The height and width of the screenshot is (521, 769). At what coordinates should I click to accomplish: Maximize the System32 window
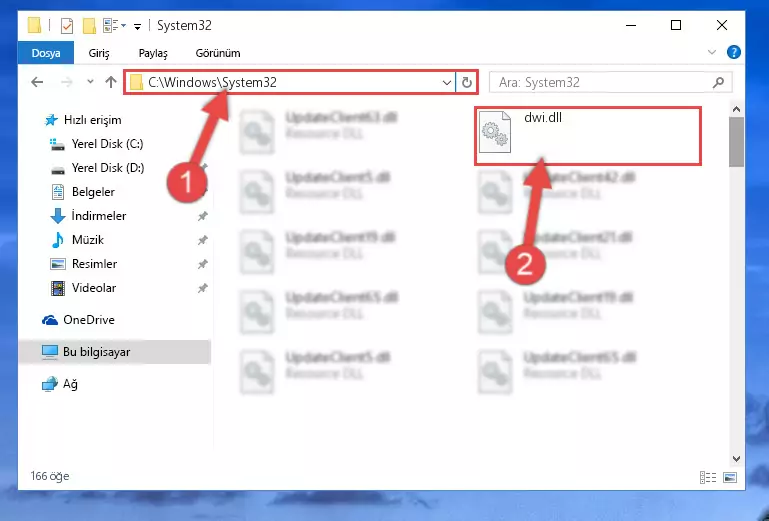click(676, 26)
